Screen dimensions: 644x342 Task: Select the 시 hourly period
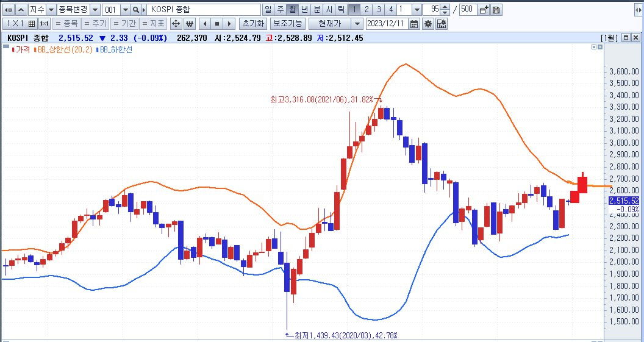pos(329,9)
